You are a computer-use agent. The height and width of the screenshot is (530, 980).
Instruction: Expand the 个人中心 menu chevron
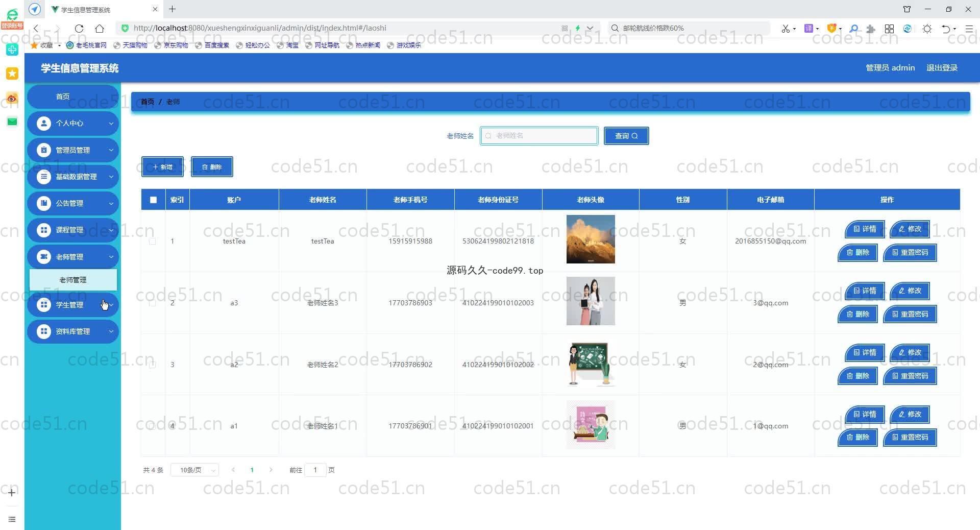[111, 123]
